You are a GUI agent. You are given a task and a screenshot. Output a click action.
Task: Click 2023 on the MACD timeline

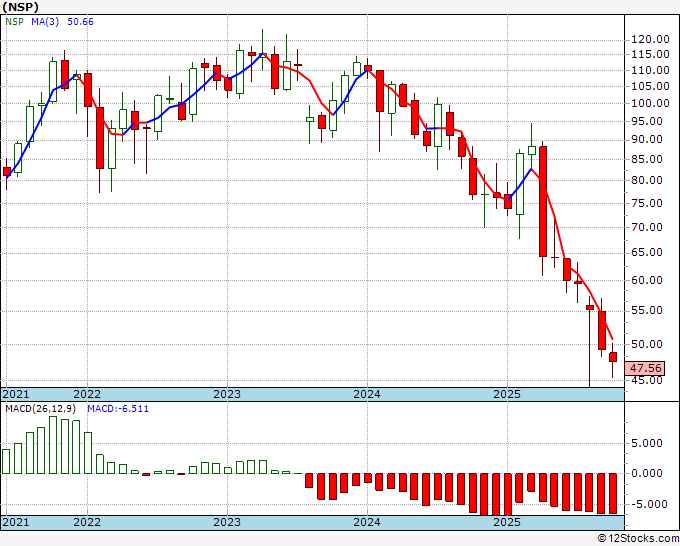(227, 522)
